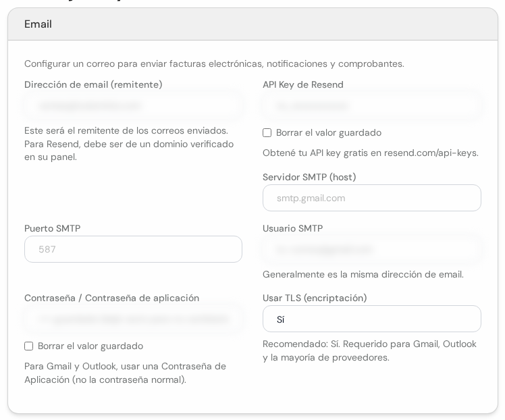Click the text 'Obtené tu API key gratis en resend.com/api-keys.'
This screenshot has height=420, width=505.
tap(371, 153)
